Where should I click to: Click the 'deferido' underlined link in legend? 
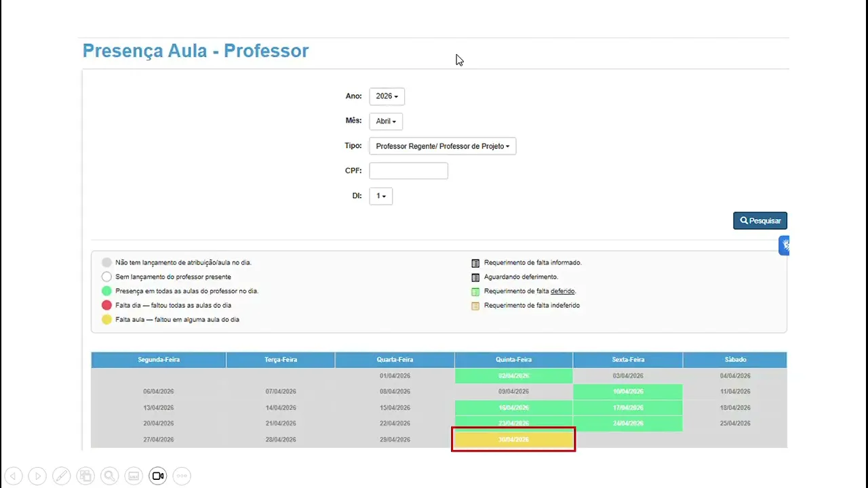(x=563, y=291)
